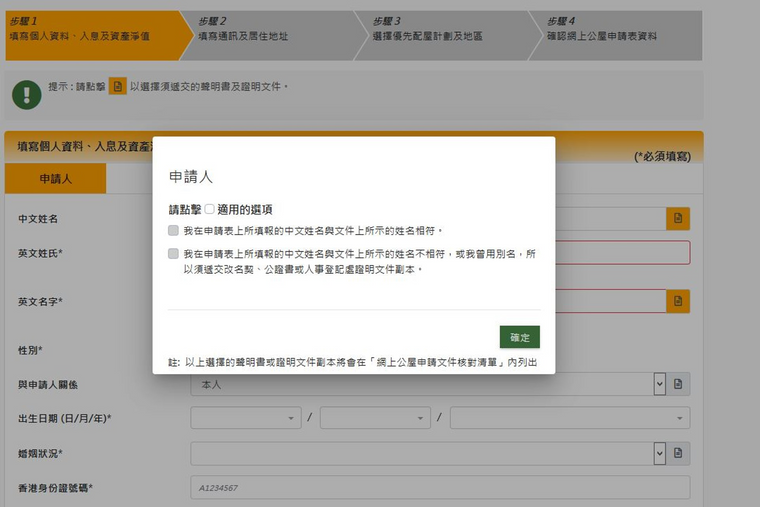Open document icon beside 中文姓名 field
This screenshot has width=760, height=507.
678,218
